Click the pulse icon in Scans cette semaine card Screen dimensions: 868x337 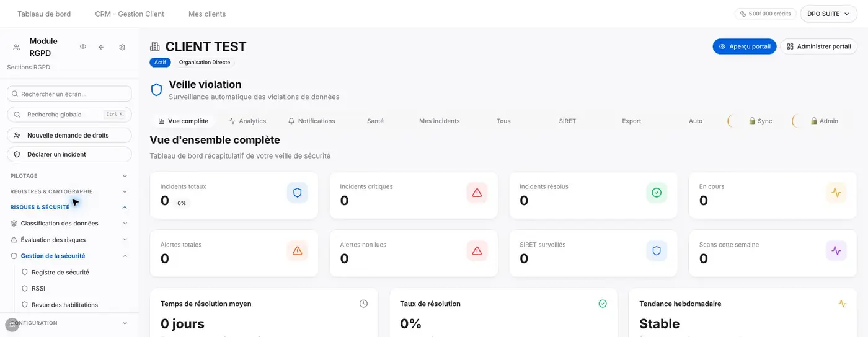(x=836, y=251)
